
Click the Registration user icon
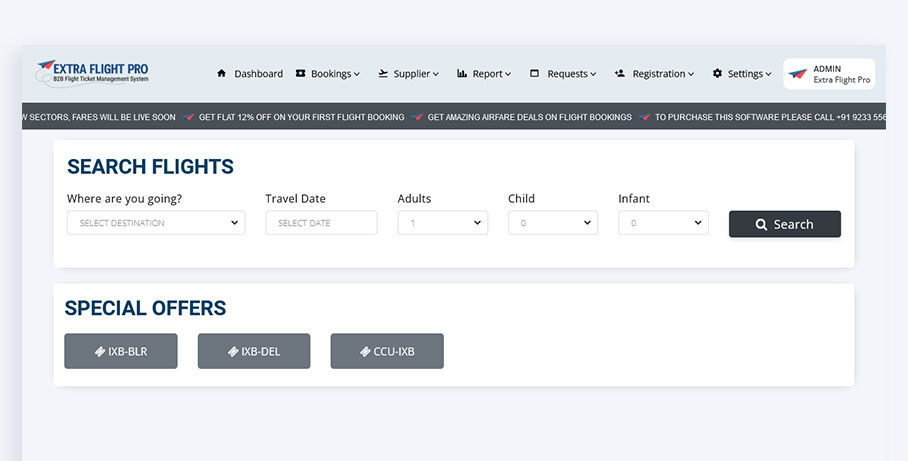[x=620, y=74]
